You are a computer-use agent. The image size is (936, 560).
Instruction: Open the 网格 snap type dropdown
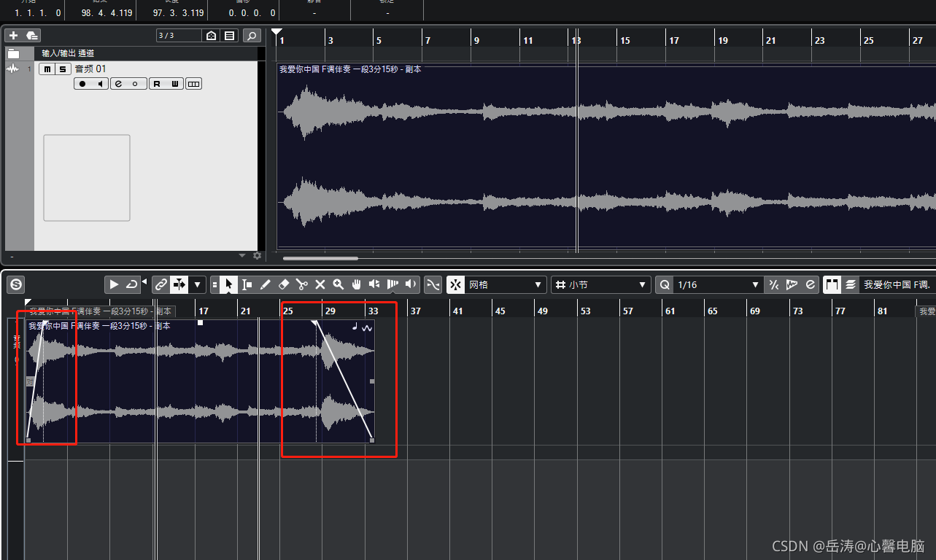click(506, 284)
